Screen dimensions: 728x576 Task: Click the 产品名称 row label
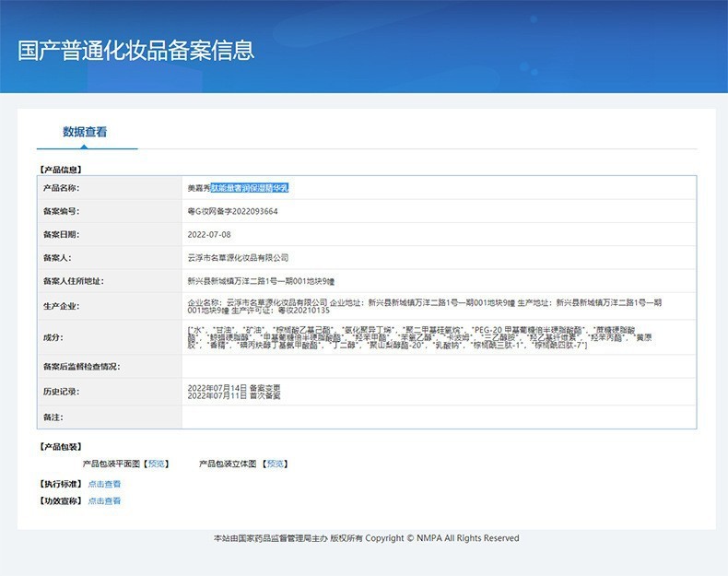pyautogui.click(x=62, y=188)
